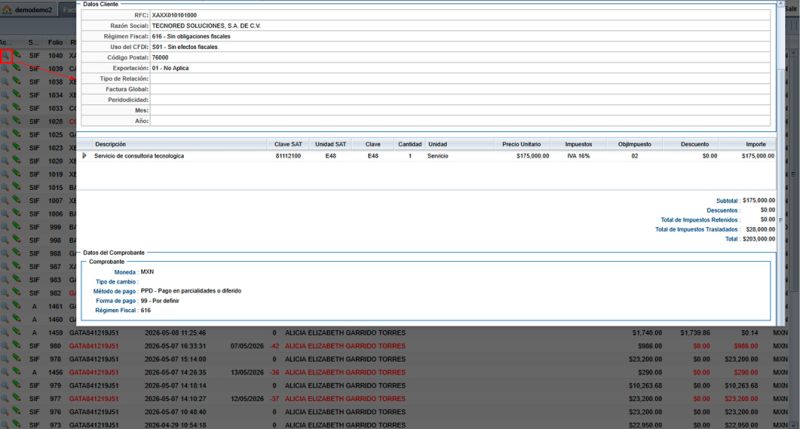Screen dimensions: 800x429
Task: Select green tag icon for folio 1456
Action: [17, 372]
